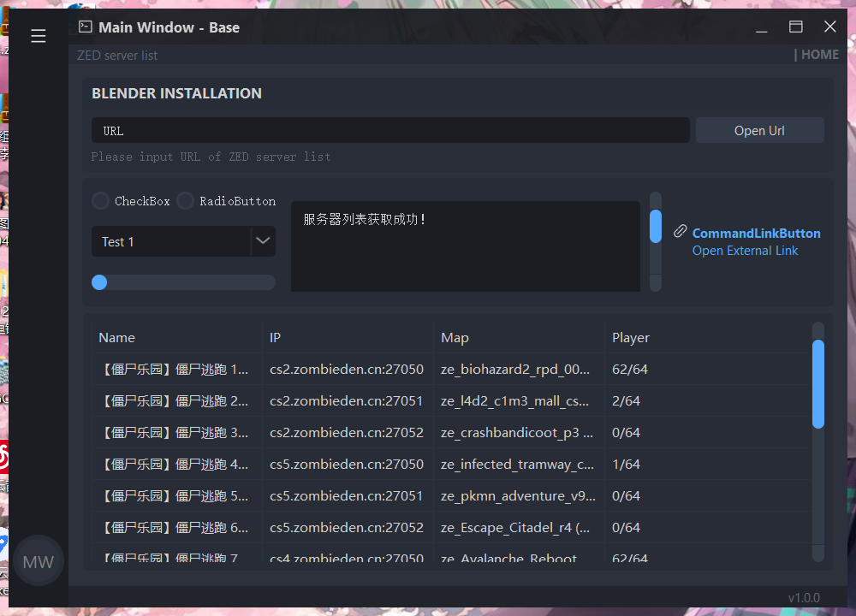Click the terminal-style app icon in title bar

(x=85, y=27)
